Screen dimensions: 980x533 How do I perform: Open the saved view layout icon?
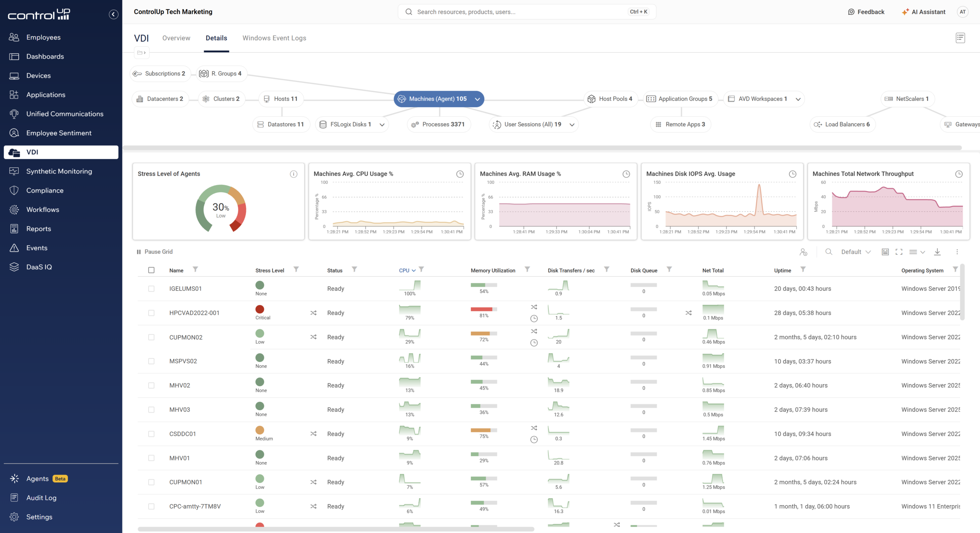tap(885, 252)
